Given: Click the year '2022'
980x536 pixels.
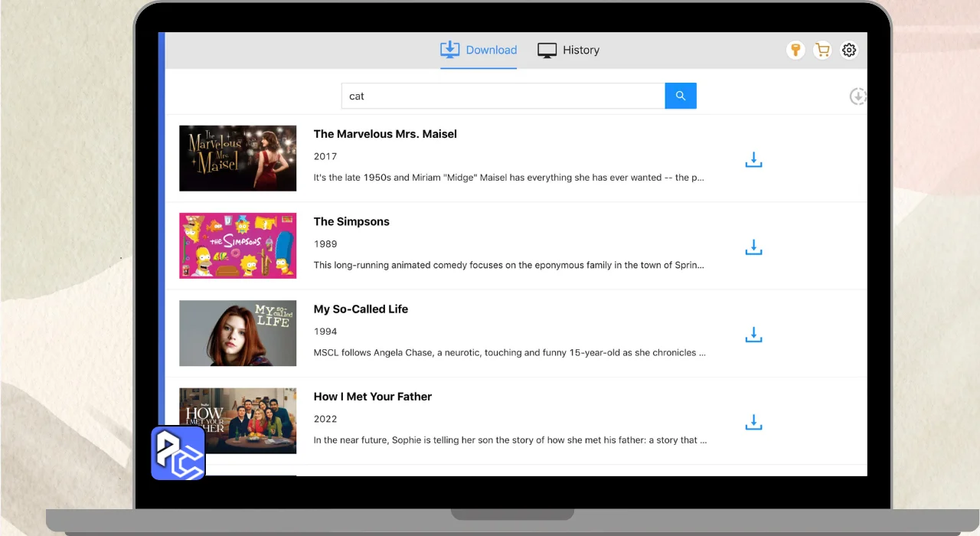Looking at the screenshot, I should point(325,419).
